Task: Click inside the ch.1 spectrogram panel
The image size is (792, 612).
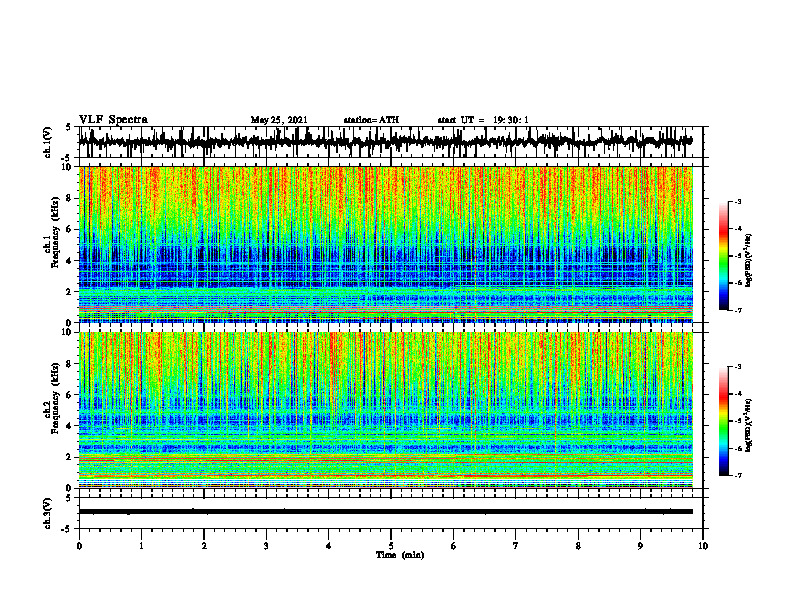Action: coord(386,244)
